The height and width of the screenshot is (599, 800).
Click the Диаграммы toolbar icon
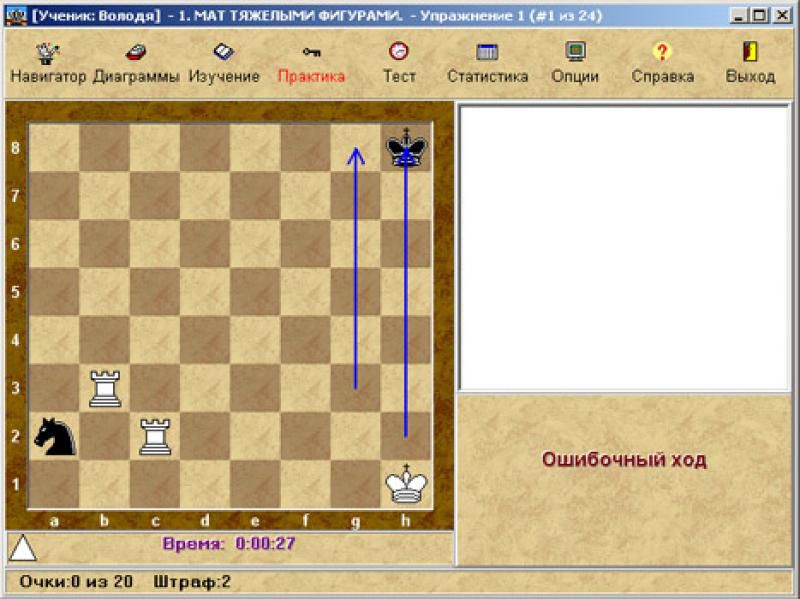(136, 52)
